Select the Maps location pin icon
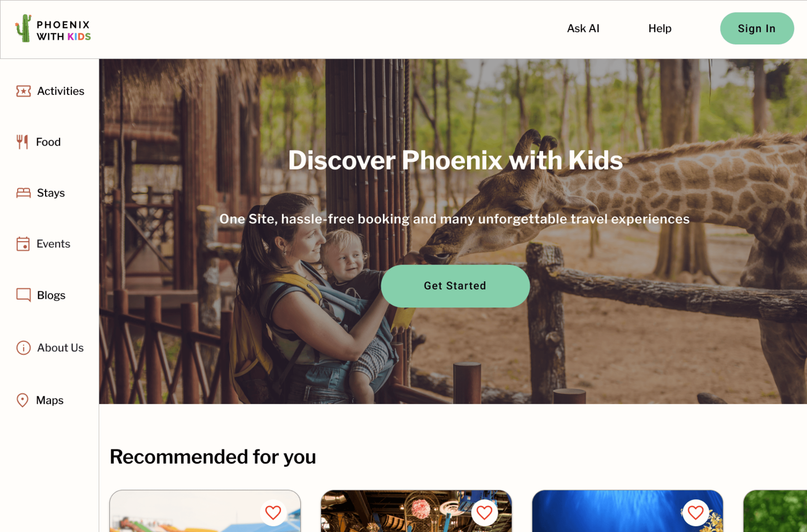This screenshot has height=532, width=807. (23, 400)
